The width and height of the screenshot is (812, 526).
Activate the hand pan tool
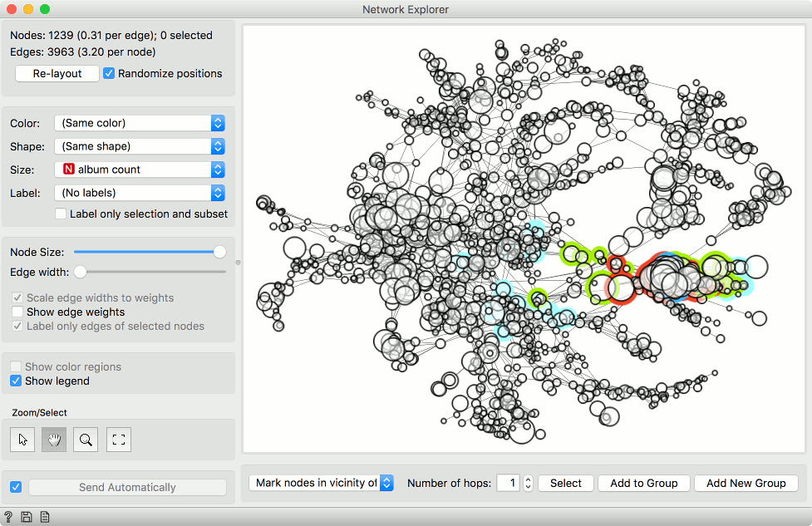pos(54,440)
